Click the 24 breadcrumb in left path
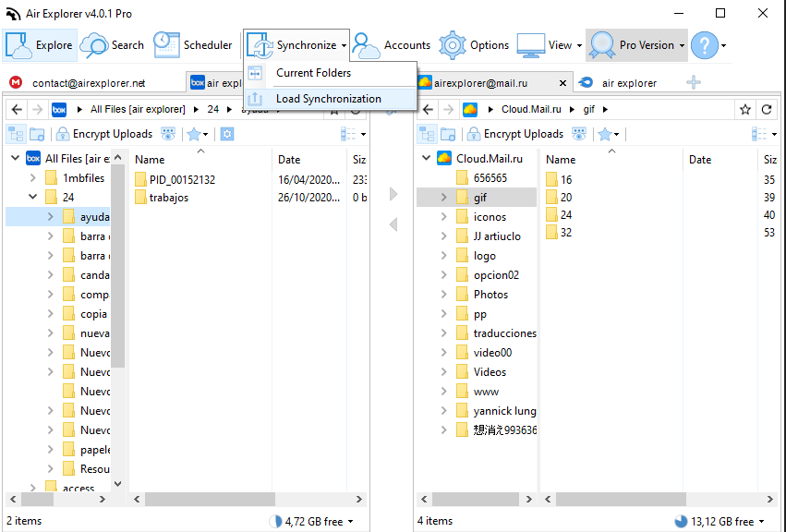 coord(213,109)
